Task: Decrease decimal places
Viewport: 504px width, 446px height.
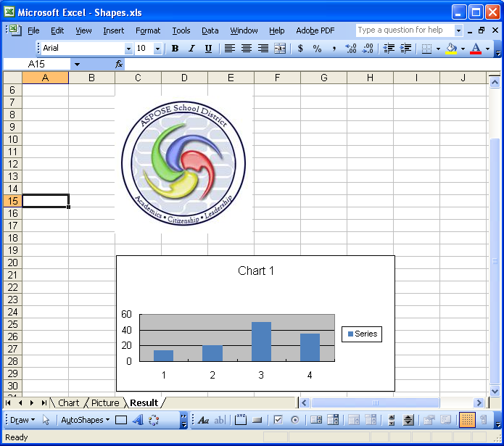Action: click(x=368, y=49)
